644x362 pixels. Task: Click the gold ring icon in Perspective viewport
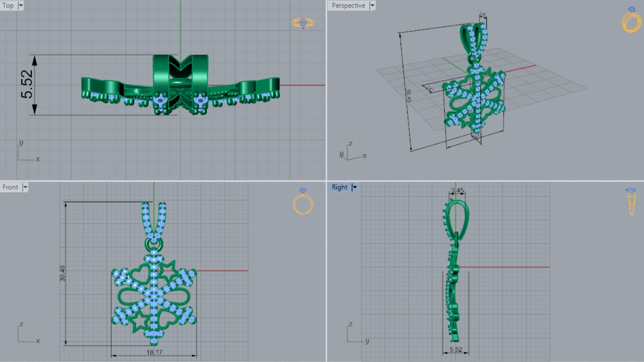click(x=632, y=19)
